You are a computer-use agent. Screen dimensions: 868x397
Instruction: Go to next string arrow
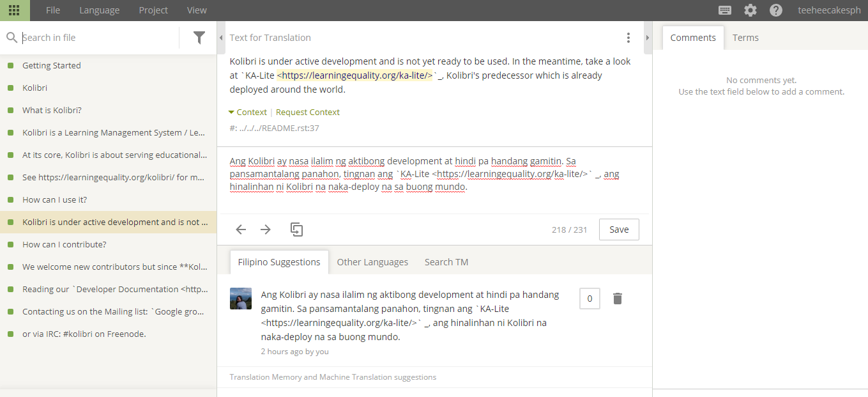[x=266, y=230]
